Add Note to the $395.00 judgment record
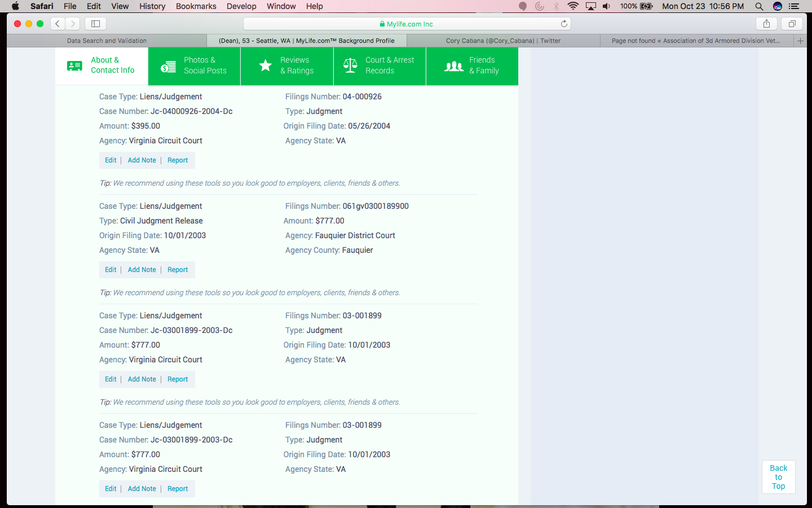The image size is (812, 508). click(x=142, y=160)
